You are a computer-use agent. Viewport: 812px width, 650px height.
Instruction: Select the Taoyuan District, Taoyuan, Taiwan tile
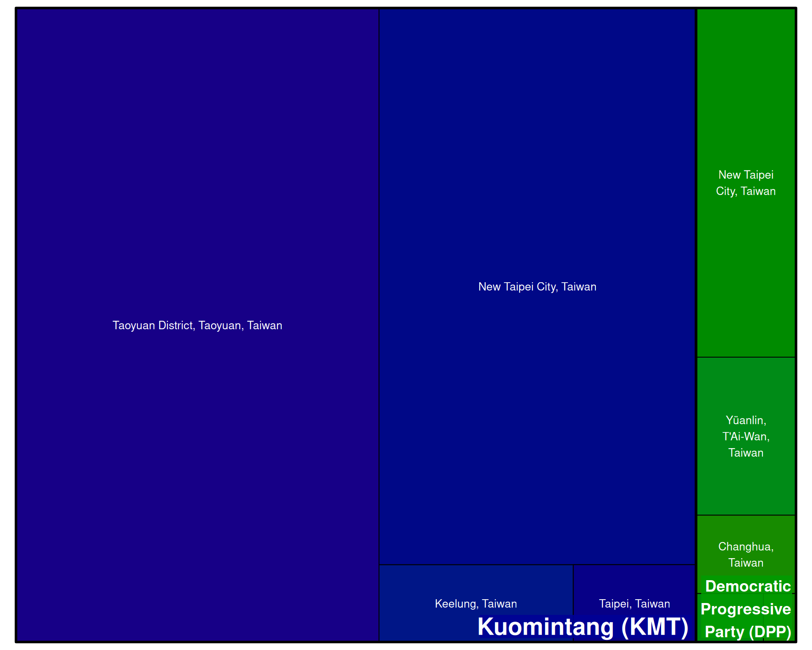198,325
